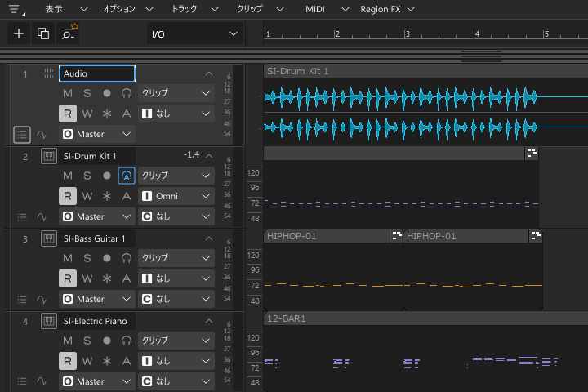
Task: Open the MIDI menu
Action: tap(314, 10)
